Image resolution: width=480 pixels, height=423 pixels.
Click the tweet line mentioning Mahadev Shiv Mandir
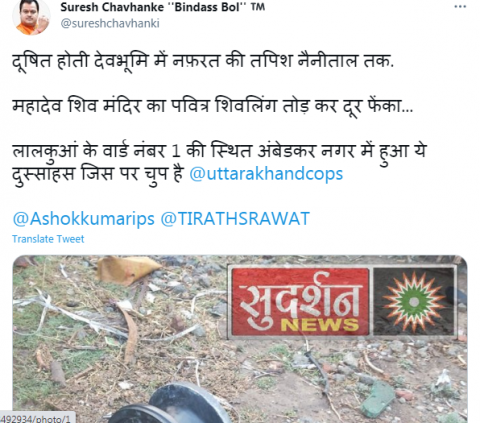point(212,106)
